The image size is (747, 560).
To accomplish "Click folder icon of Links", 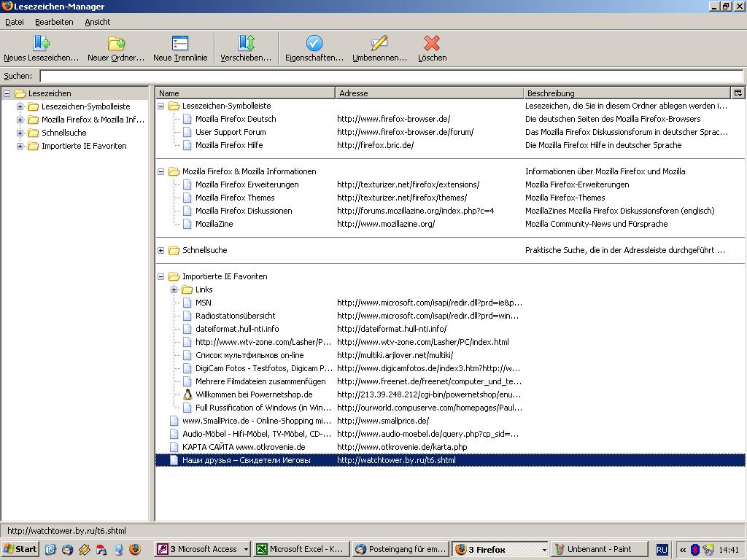I will coord(187,289).
